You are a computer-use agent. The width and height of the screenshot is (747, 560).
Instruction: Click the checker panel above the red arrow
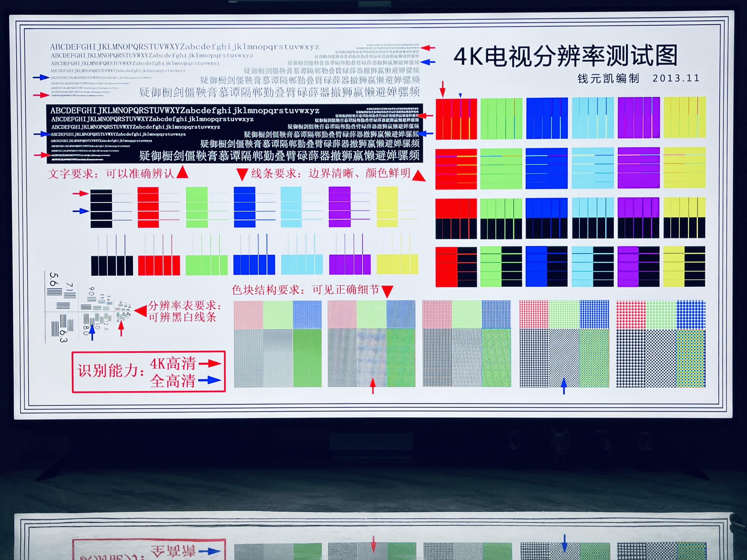[x=371, y=344]
